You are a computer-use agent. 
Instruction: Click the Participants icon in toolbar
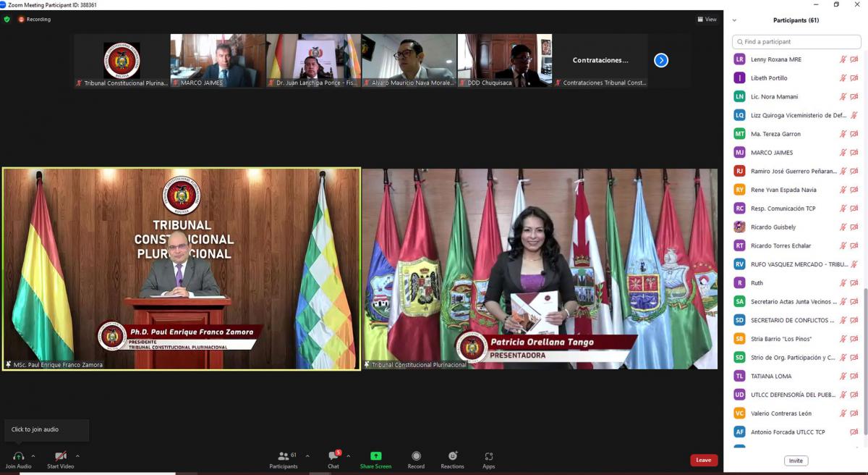click(284, 456)
